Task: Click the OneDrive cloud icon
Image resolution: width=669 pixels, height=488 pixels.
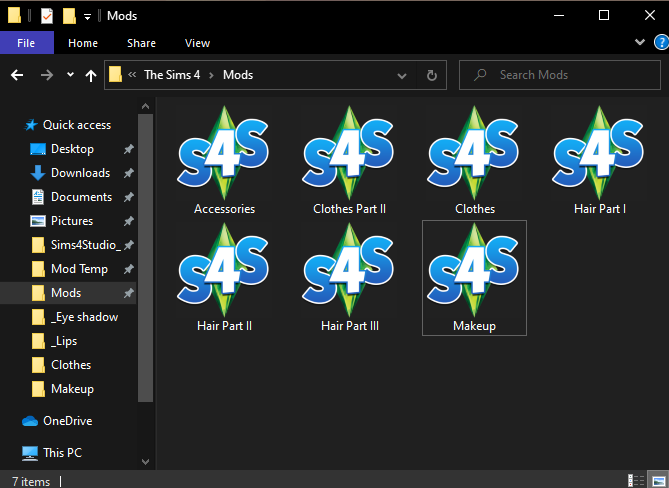Action: point(30,421)
